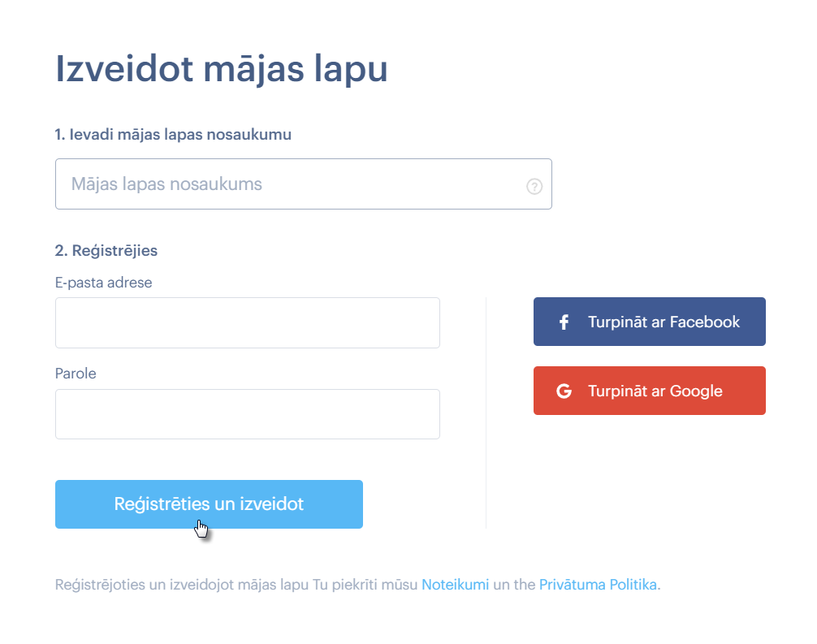Click the Facebook "f" logo icon

coord(564,322)
